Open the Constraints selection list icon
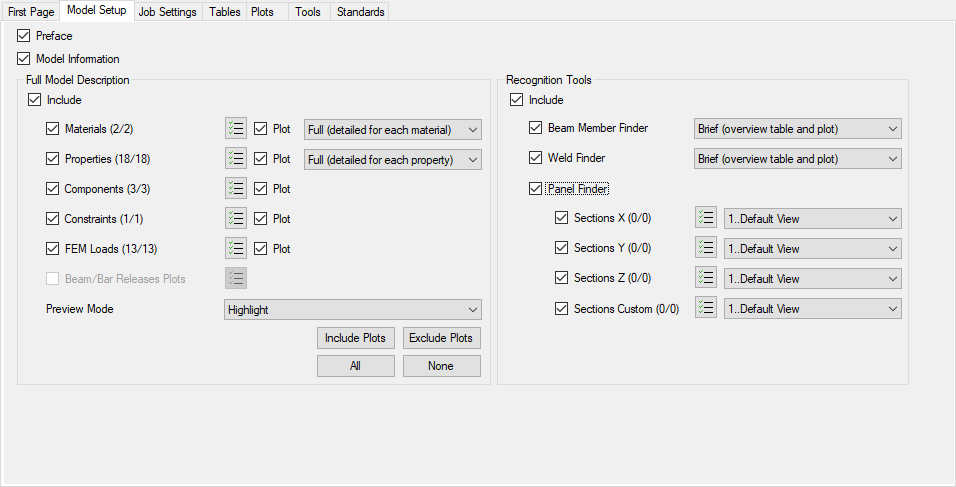Viewport: 956px width, 487px height. coord(236,219)
